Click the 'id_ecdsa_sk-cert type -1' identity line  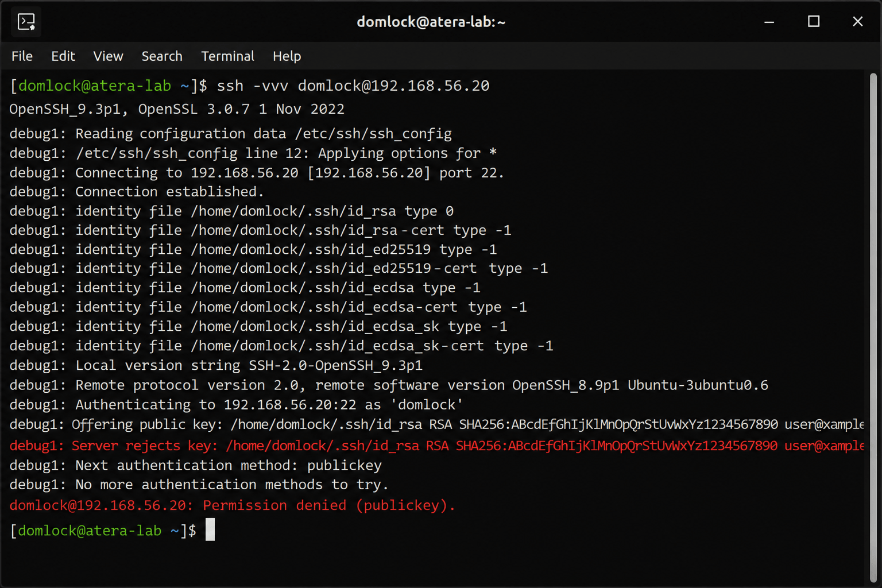[x=281, y=346]
